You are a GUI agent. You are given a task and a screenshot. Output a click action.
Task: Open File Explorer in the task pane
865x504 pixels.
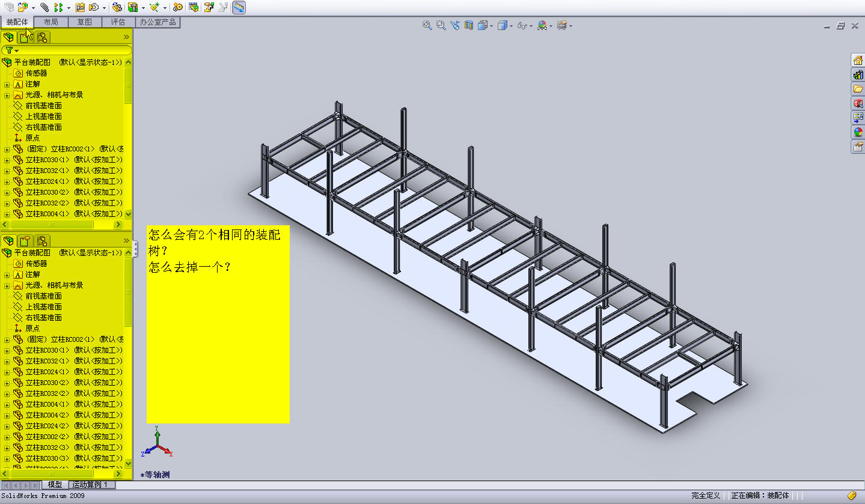click(x=858, y=89)
